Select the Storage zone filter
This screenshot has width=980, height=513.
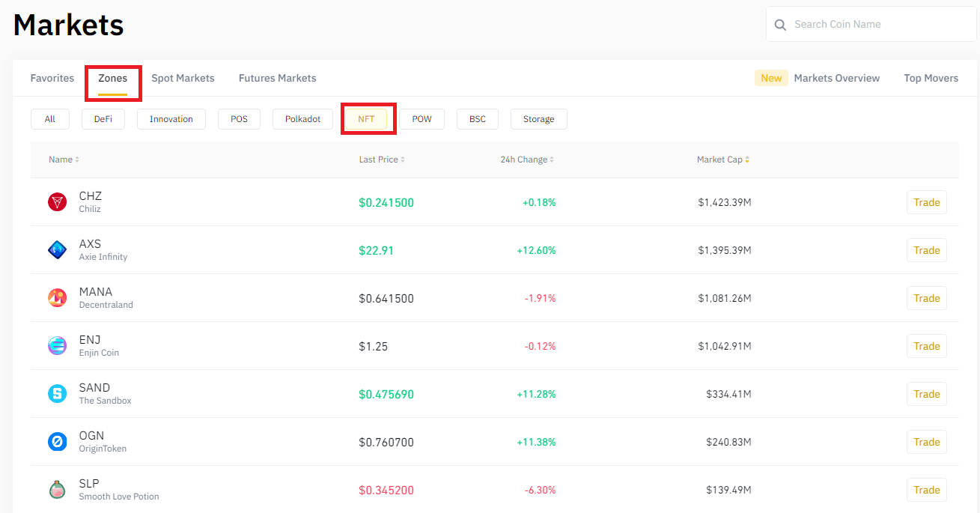pos(539,119)
